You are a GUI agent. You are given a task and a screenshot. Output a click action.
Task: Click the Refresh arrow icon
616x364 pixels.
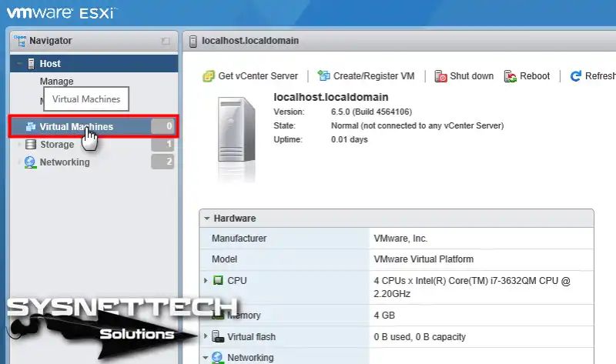(x=575, y=75)
